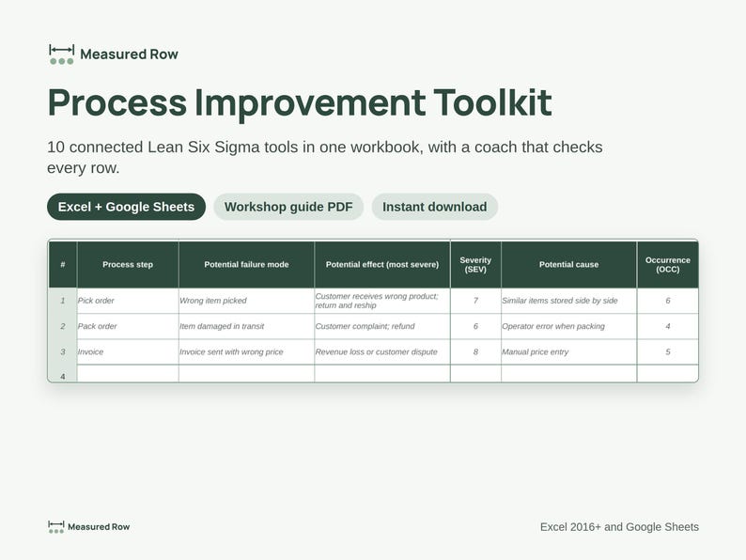Image resolution: width=746 pixels, height=560 pixels.
Task: Select the Customer complaint; refund cell
Action: (382, 326)
